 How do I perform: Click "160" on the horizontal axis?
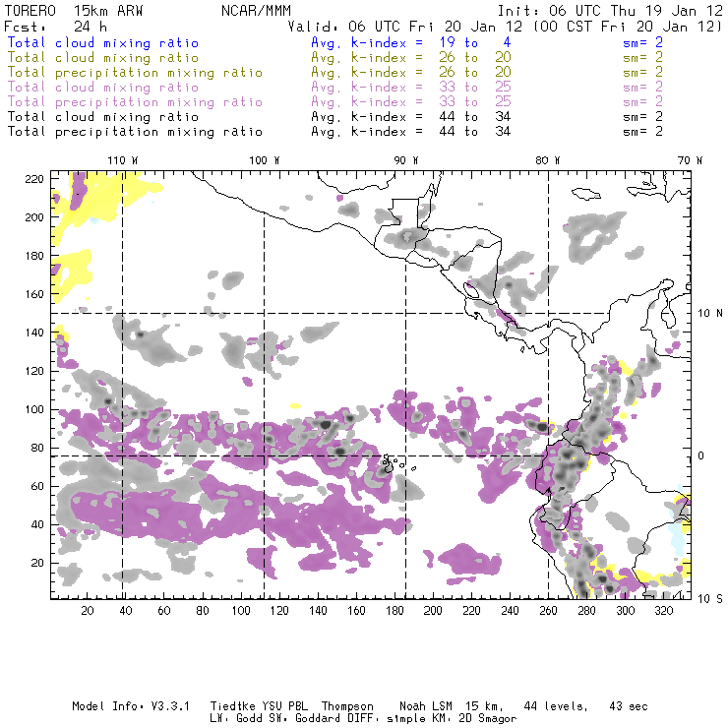(356, 611)
